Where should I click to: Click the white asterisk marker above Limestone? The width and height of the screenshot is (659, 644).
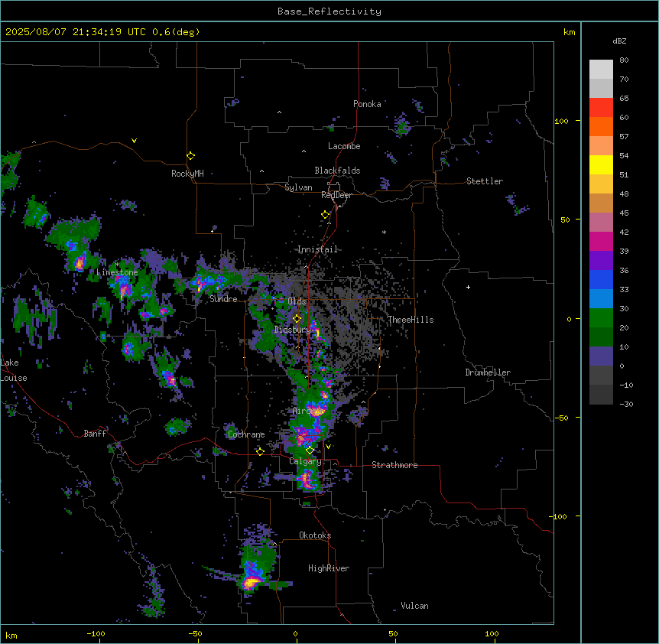pyautogui.click(x=118, y=265)
